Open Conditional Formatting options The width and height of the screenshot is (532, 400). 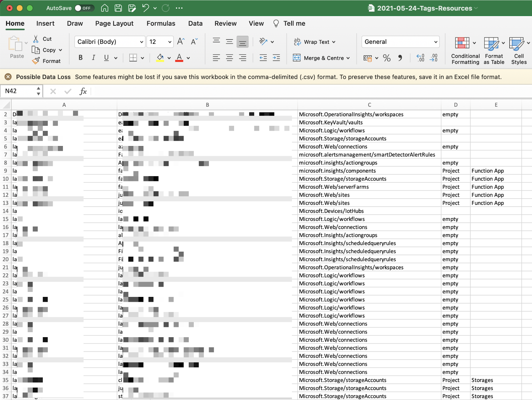point(465,50)
